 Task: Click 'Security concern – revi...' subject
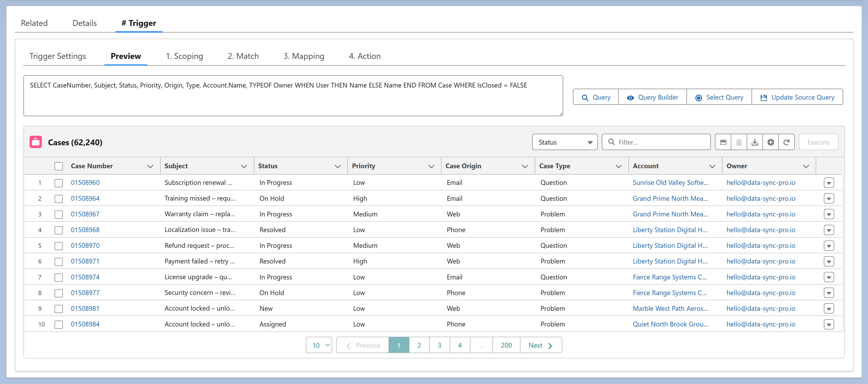point(200,292)
